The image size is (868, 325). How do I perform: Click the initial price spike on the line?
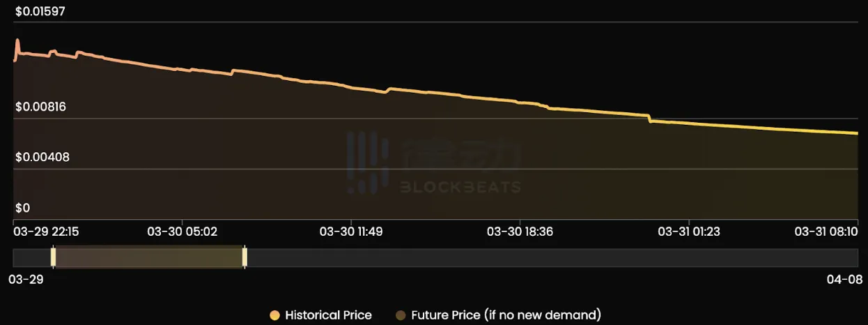click(x=17, y=41)
